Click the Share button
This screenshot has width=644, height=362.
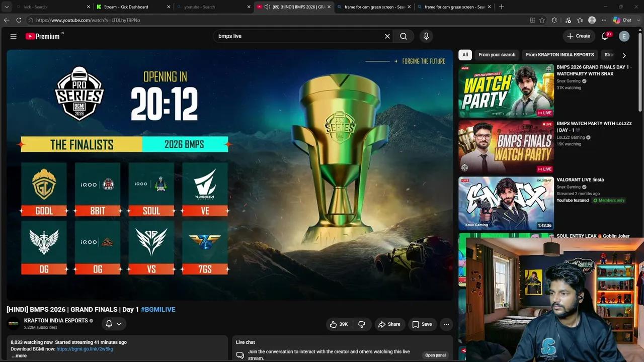click(389, 324)
